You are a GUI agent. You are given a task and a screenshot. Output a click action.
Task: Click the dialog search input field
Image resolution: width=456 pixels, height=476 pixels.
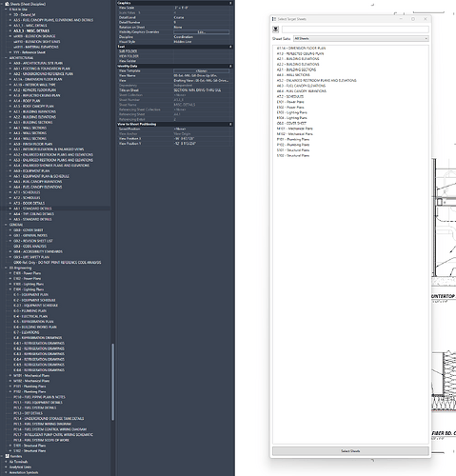pos(355,30)
